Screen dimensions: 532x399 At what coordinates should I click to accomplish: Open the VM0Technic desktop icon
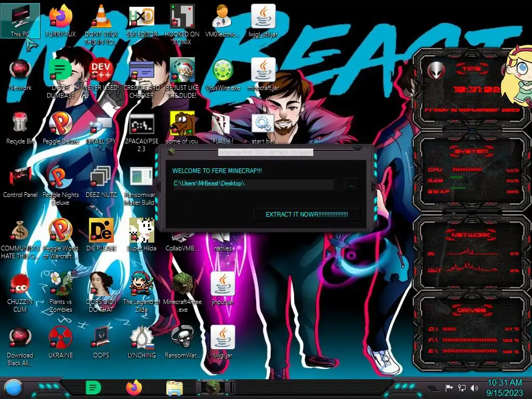(x=222, y=20)
